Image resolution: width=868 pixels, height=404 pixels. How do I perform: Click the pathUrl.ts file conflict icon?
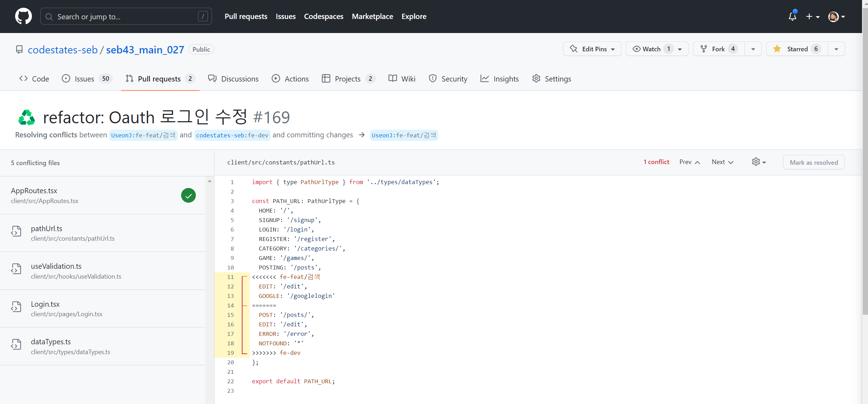(16, 231)
